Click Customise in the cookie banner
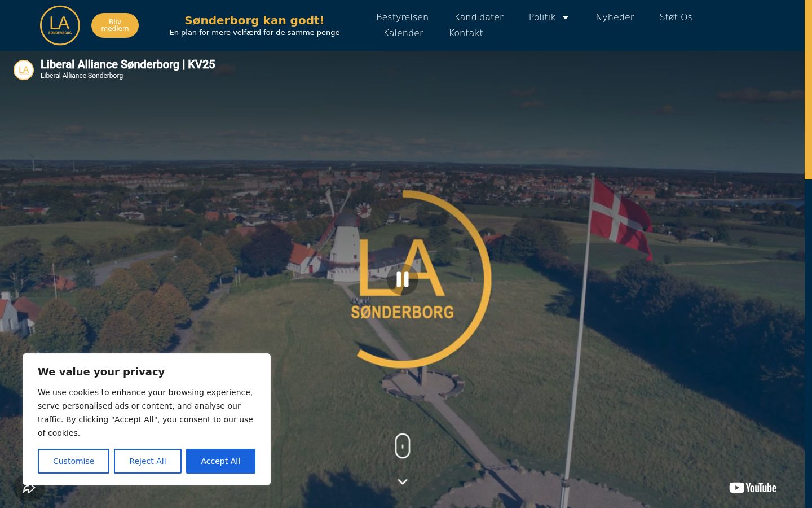The width and height of the screenshot is (812, 508). click(x=73, y=461)
